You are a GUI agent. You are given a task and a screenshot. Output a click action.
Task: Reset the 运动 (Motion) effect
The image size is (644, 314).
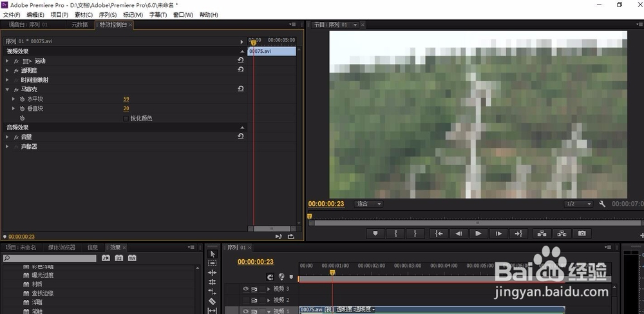(x=241, y=61)
